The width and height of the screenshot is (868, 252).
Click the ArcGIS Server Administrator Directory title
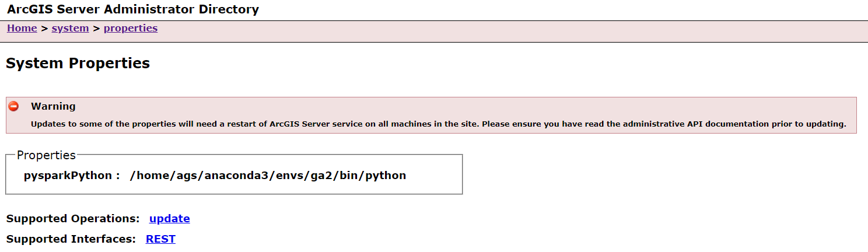pyautogui.click(x=133, y=9)
